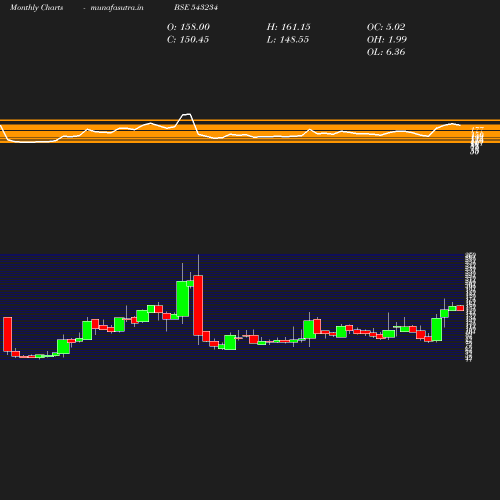Click the indicator line's highest peak
Screen dimensions: 500x500
(x=187, y=114)
